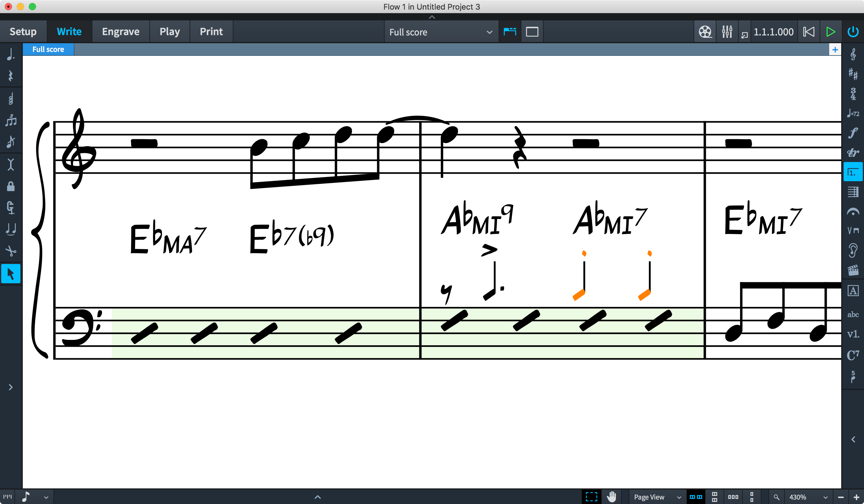Image resolution: width=864 pixels, height=504 pixels.
Task: Switch to Engrave mode
Action: coord(121,31)
